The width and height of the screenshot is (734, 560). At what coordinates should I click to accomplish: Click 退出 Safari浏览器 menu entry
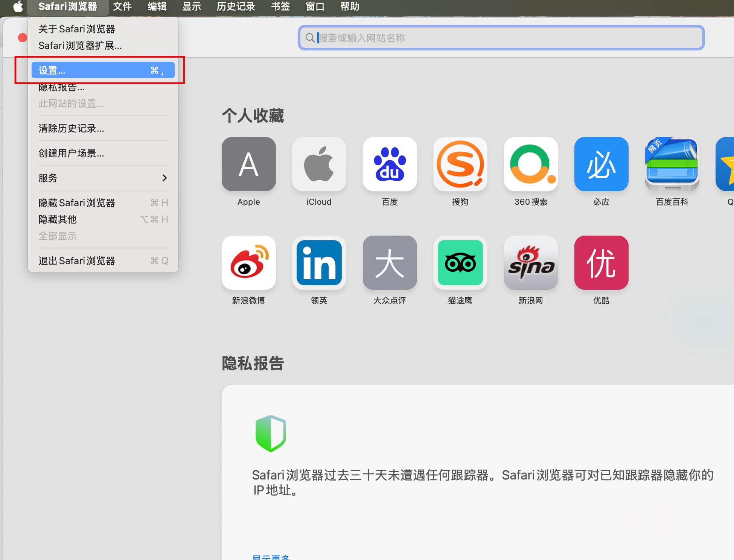coord(77,261)
